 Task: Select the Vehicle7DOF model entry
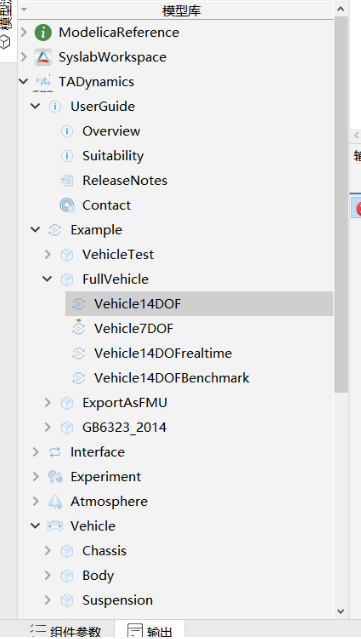click(x=134, y=328)
